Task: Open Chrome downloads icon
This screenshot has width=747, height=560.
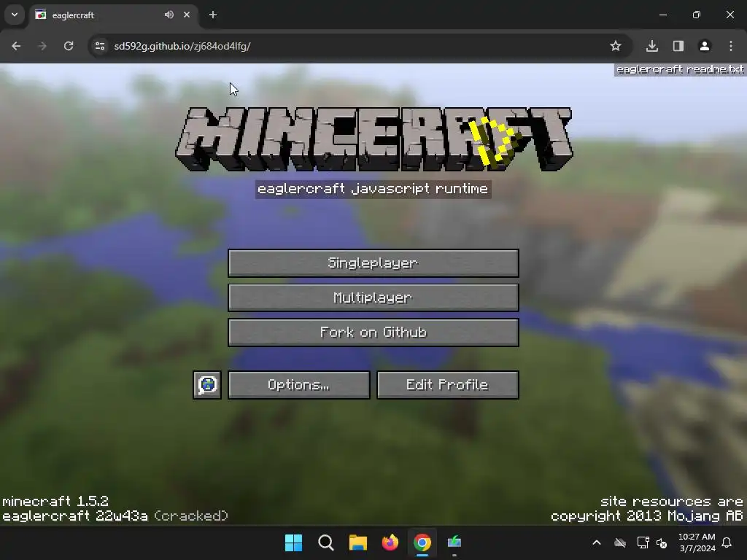Action: click(652, 46)
